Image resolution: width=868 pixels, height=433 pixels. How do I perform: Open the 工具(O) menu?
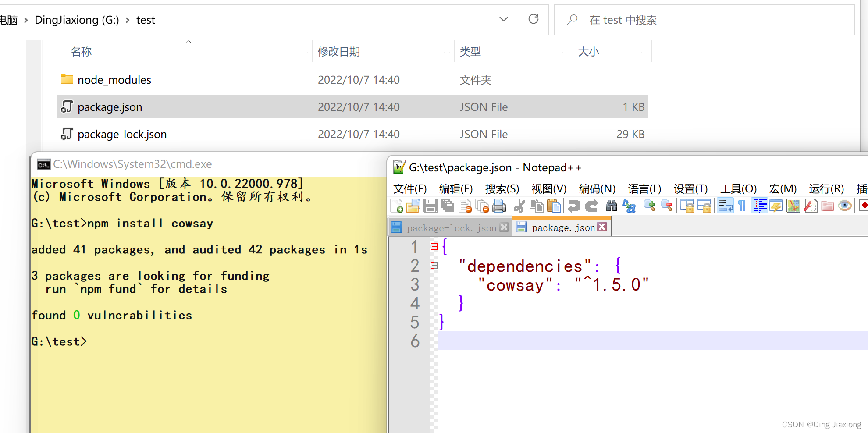(738, 189)
